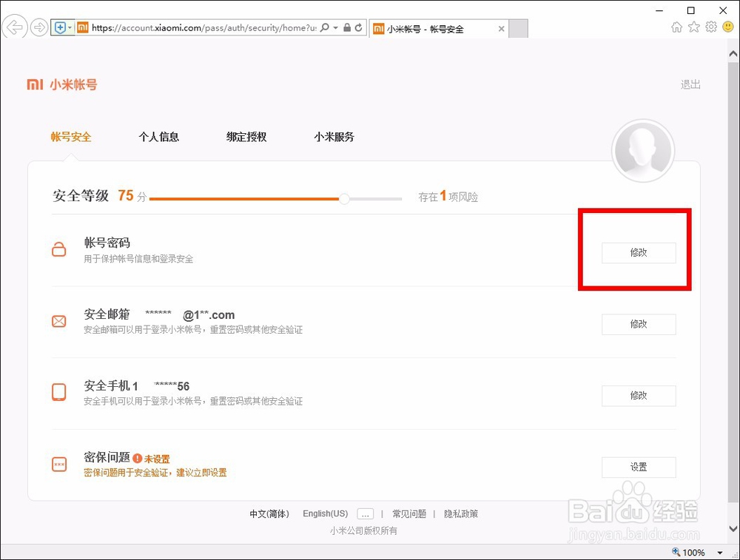740x560 pixels.
Task: Click the masked email @1**.com text
Action: coord(209,314)
